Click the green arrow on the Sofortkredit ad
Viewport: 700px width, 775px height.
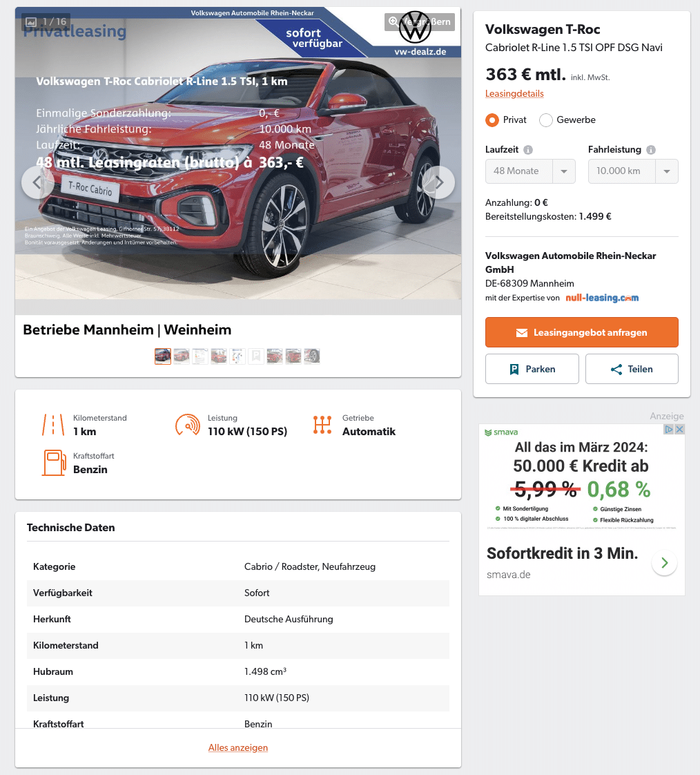pyautogui.click(x=664, y=562)
